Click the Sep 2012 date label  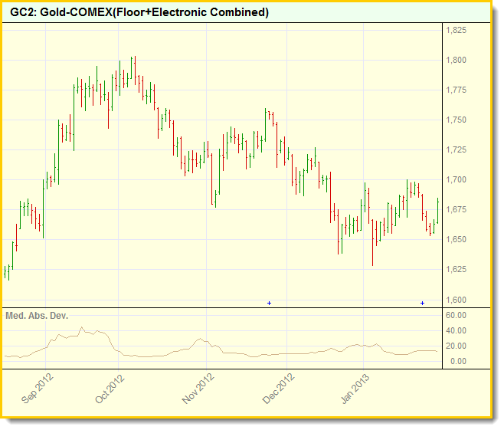[38, 389]
